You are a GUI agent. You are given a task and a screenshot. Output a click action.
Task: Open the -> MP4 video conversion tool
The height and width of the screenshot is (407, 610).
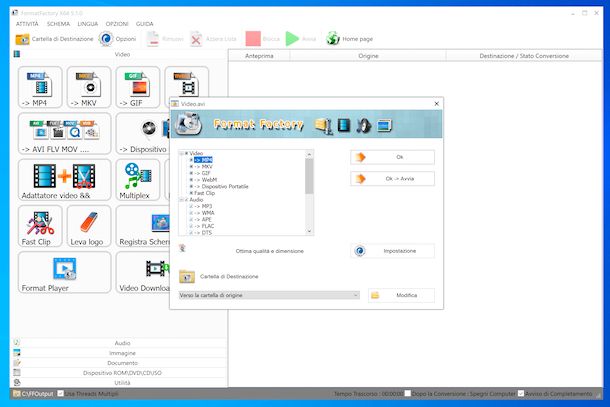coord(40,87)
